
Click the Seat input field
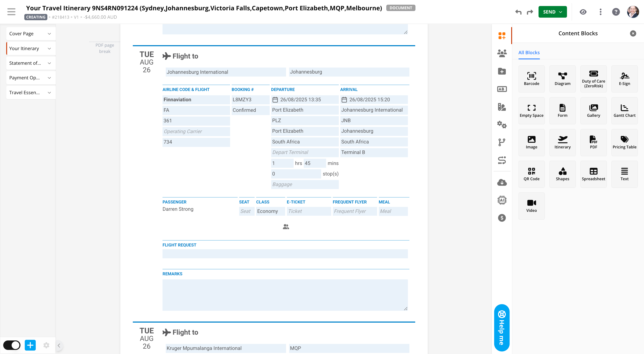click(x=246, y=211)
